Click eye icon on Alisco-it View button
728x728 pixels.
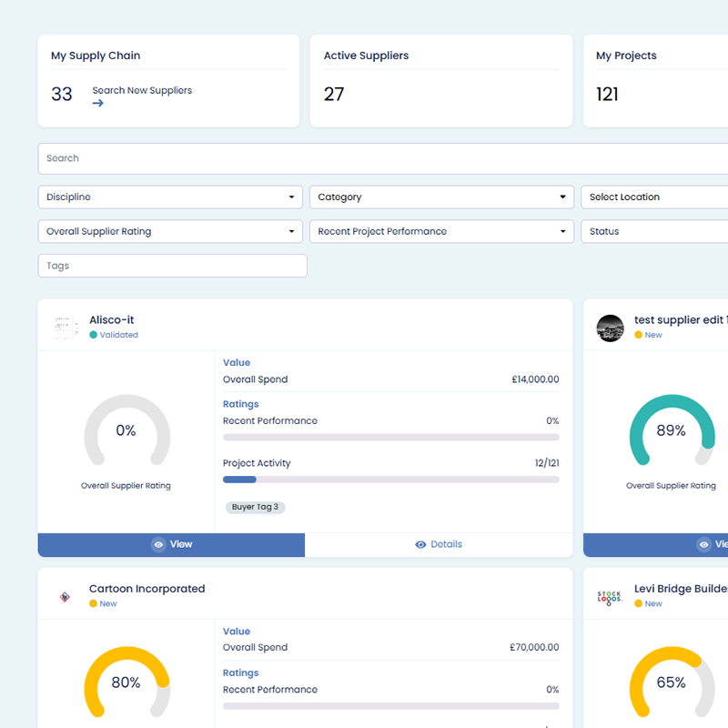tap(158, 544)
